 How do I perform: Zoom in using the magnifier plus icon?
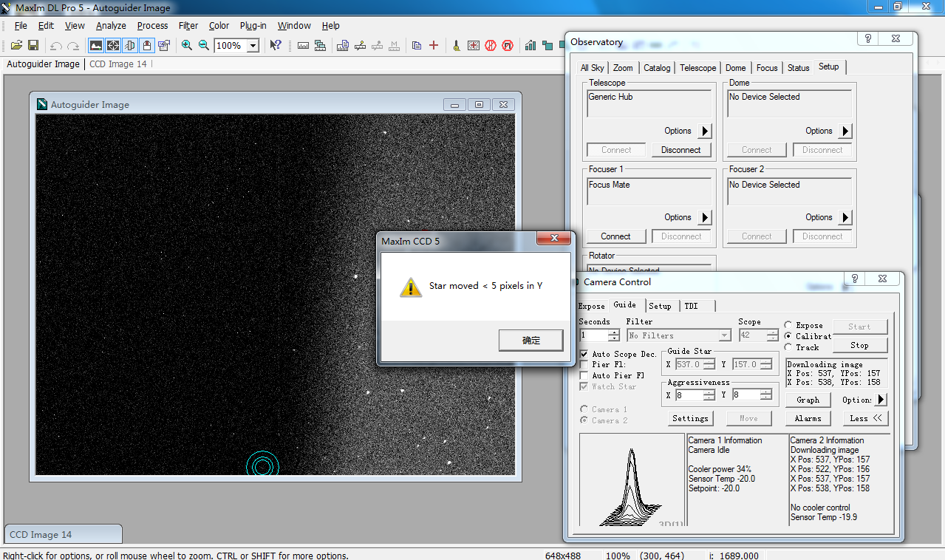coord(187,46)
